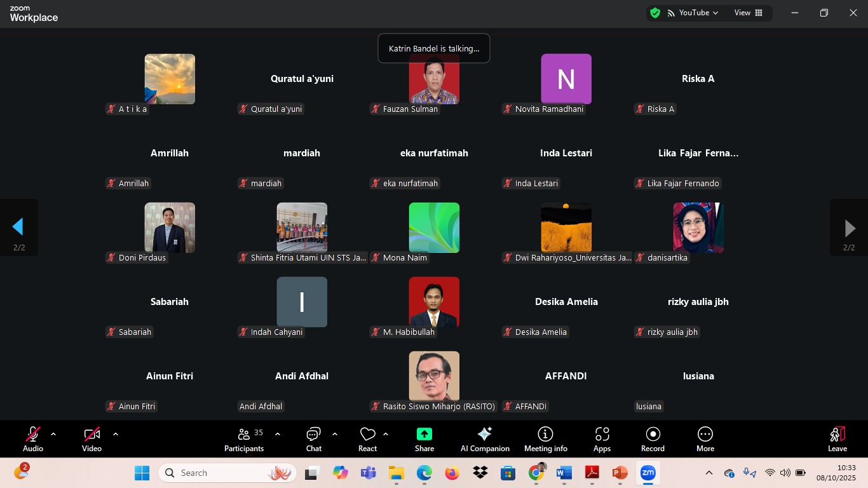Open PowerPoint from the Windows taskbar
Image resolution: width=868 pixels, height=488 pixels.
(620, 473)
